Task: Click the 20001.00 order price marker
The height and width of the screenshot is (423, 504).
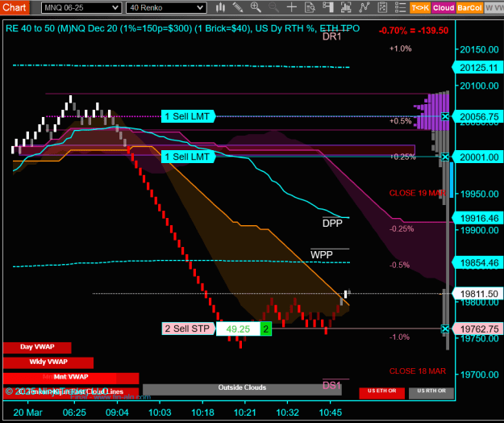Action: 477,157
